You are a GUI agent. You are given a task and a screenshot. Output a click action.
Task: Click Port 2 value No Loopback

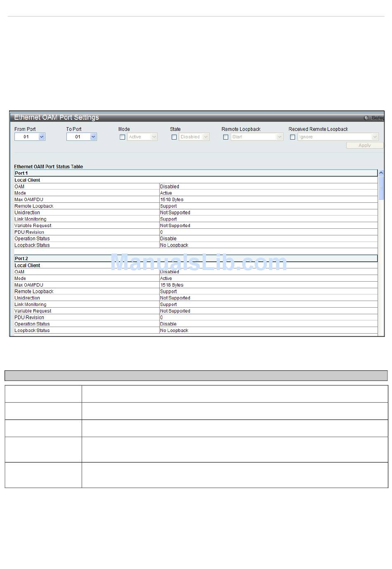(174, 331)
